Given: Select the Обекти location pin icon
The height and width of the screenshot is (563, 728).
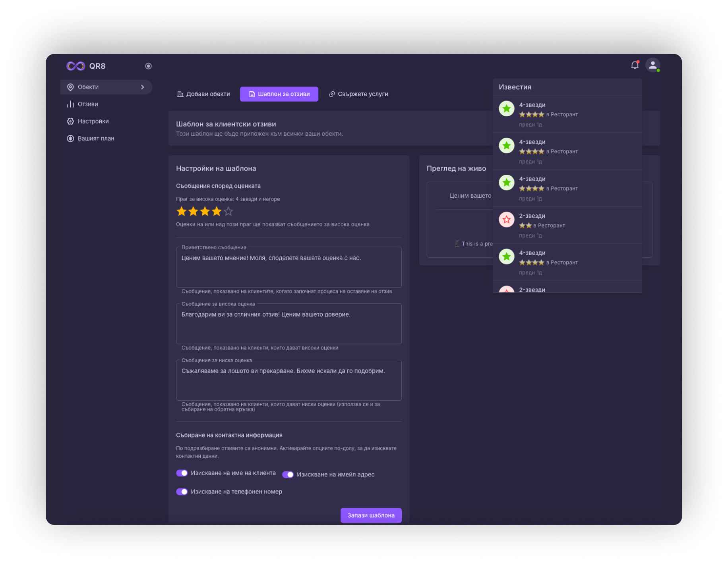Looking at the screenshot, I should pyautogui.click(x=70, y=87).
